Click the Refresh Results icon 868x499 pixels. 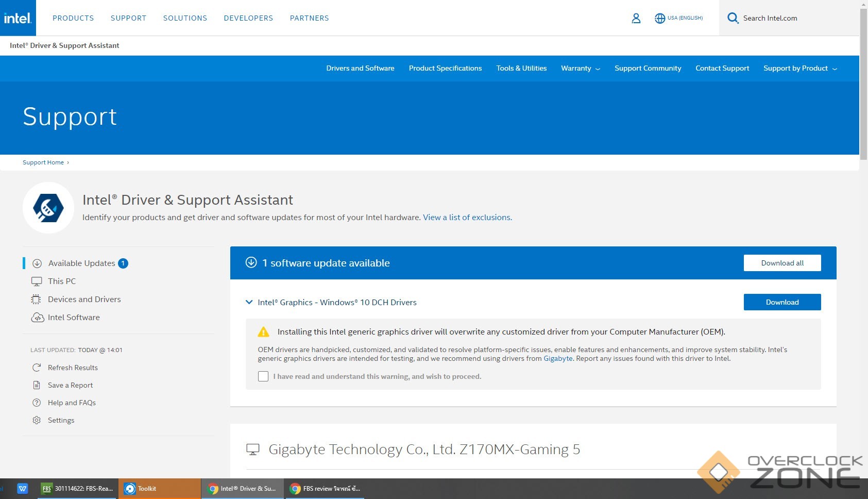(37, 368)
